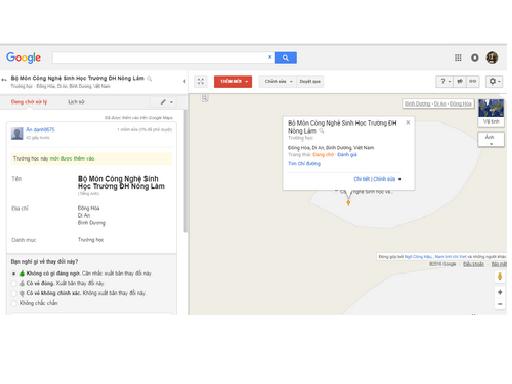Select "Không có gì đáng ngờ" radio option

13,274
